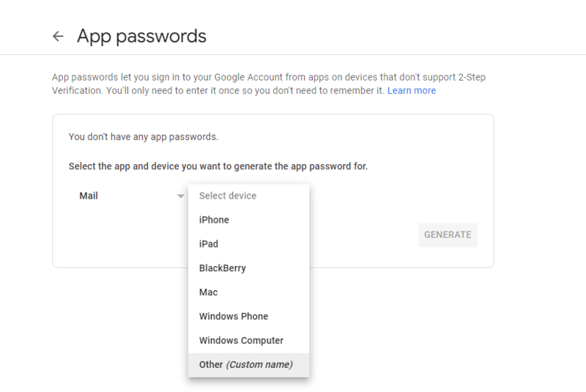Click the "Select the app and device" instruction text
Image resolution: width=586 pixels, height=392 pixels.
click(218, 166)
